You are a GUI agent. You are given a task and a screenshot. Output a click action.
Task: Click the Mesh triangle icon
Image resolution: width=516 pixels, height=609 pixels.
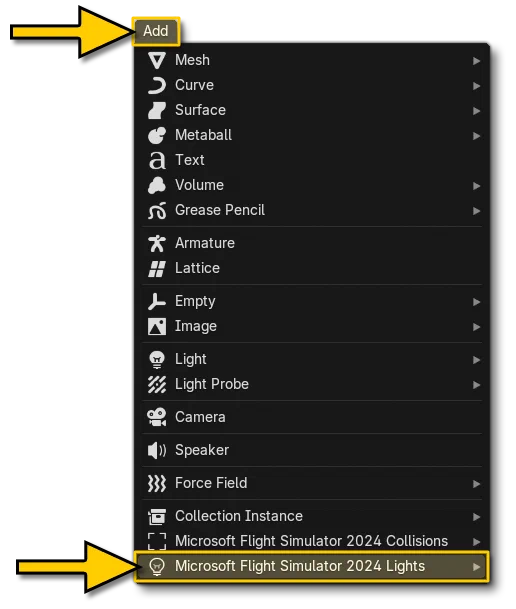click(x=157, y=61)
